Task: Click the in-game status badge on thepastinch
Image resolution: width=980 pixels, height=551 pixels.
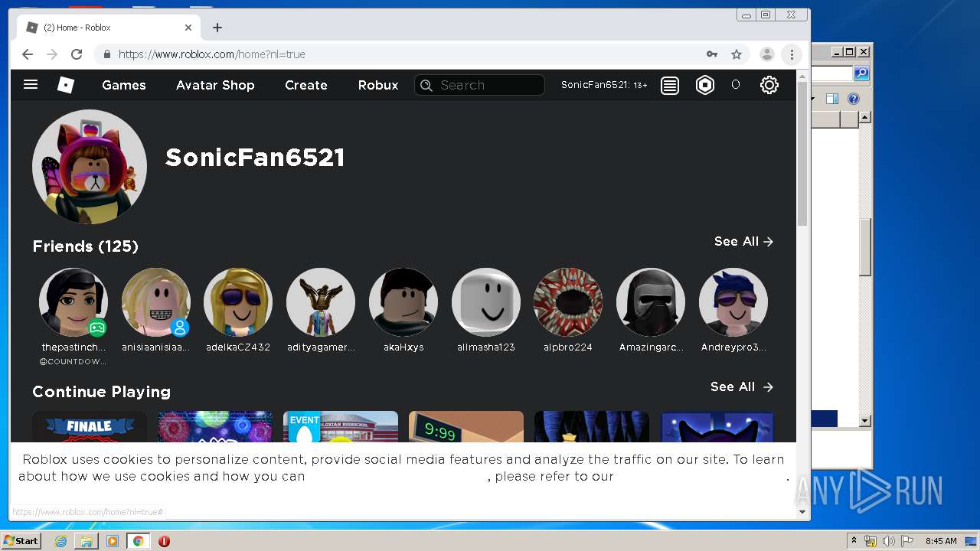Action: pos(97,328)
